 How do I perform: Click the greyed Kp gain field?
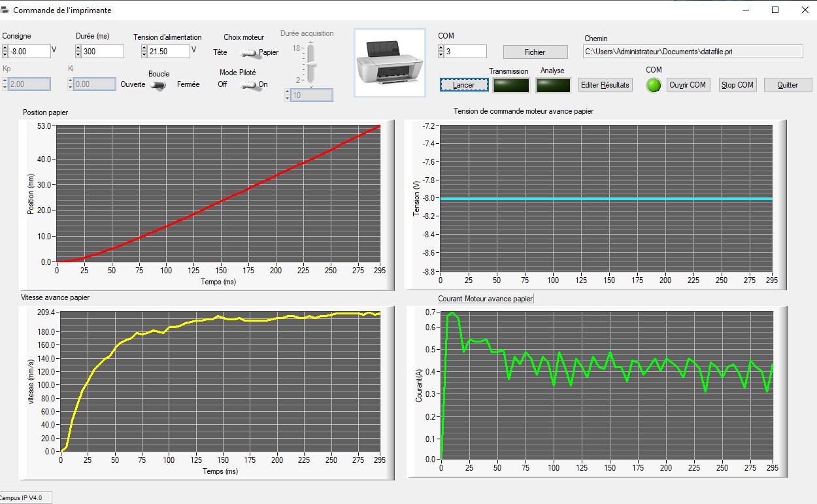click(29, 84)
